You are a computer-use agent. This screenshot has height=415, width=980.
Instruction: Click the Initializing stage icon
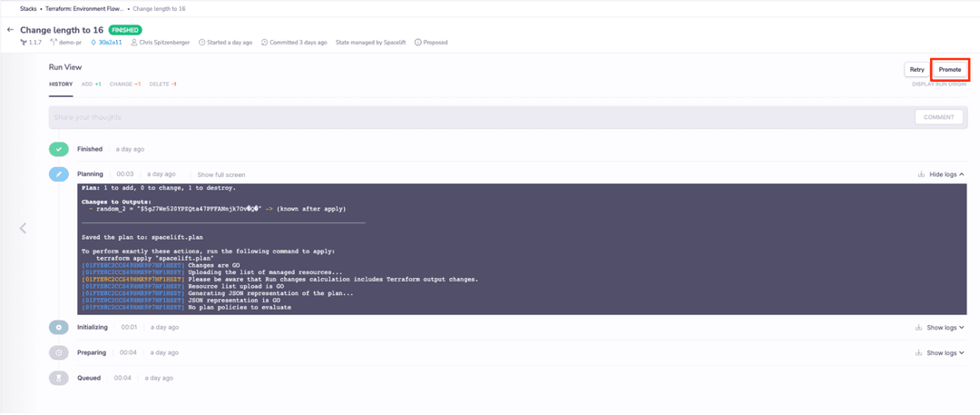pos(59,327)
